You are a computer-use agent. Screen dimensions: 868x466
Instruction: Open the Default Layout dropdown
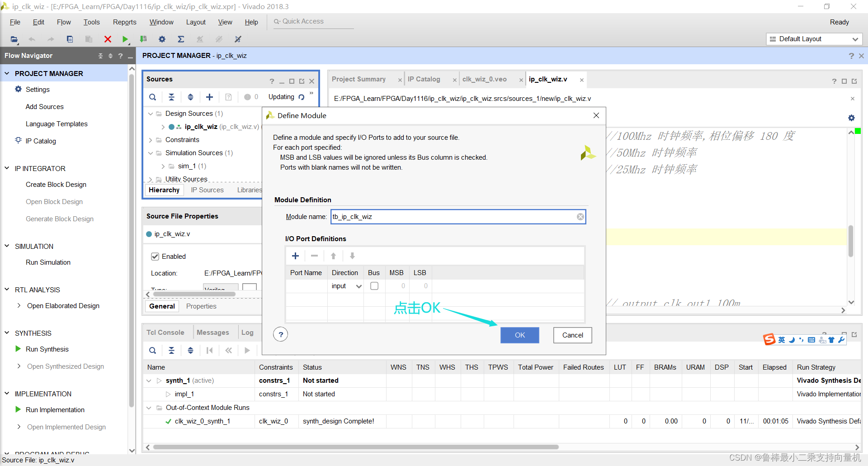coord(814,39)
